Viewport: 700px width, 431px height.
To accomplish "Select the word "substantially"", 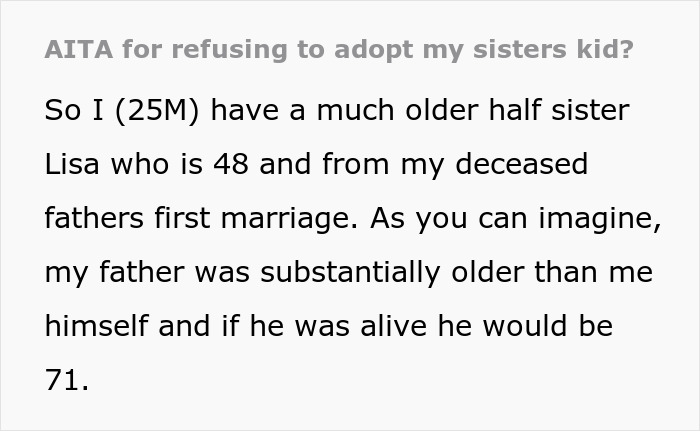I will pos(334,272).
